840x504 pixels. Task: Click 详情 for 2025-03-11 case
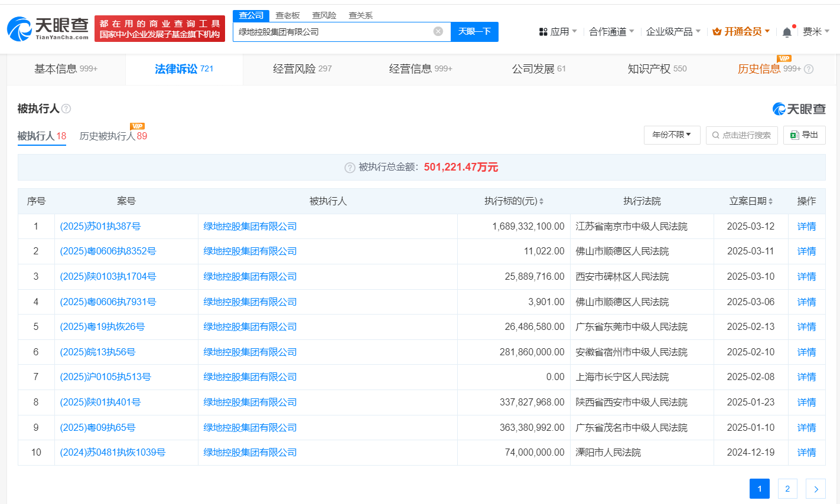(806, 251)
